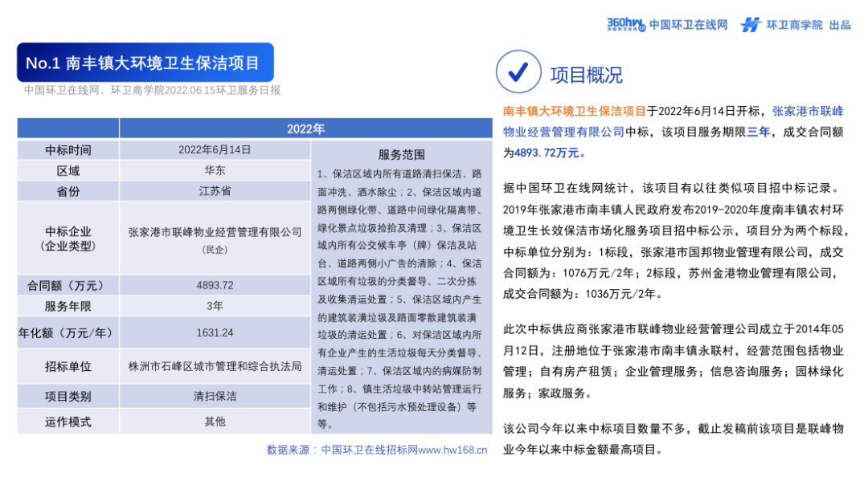The image size is (868, 481).
Task: Click the 华东 cell
Action: coord(215,171)
